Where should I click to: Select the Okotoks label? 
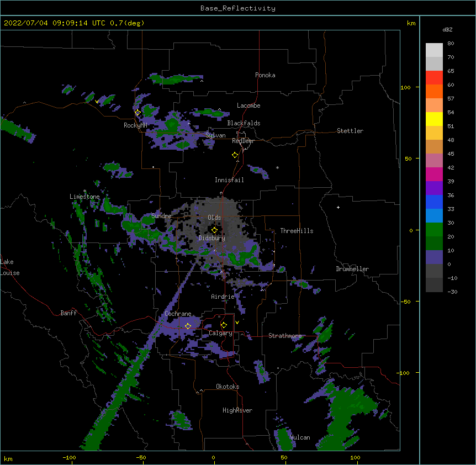pos(228,387)
